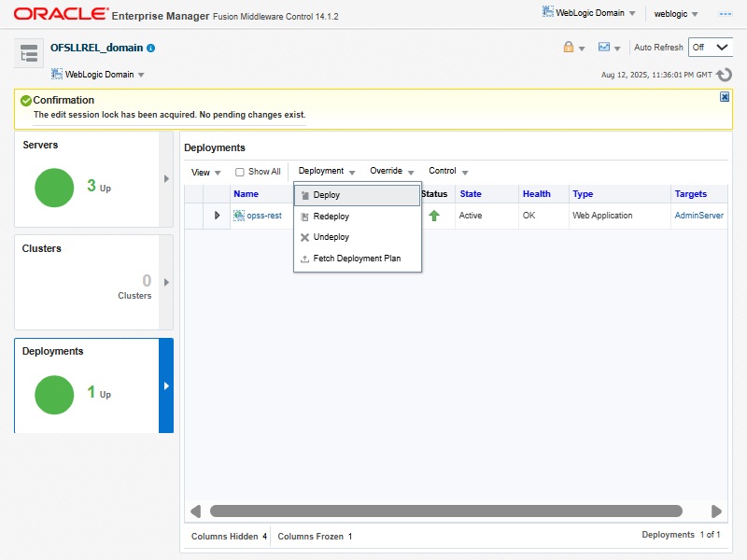Screen dimensions: 747x560
Task: Click the Deploy menu icon
Action: coord(305,195)
